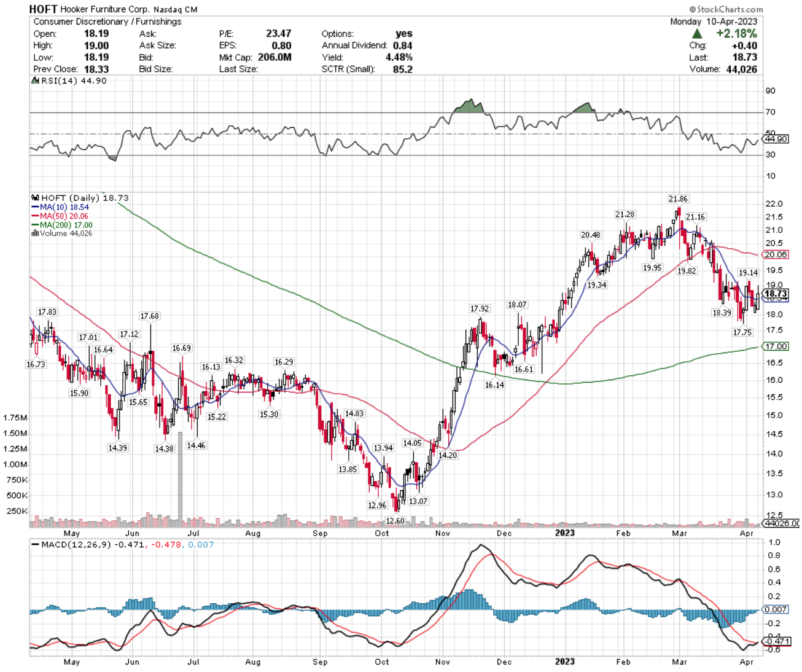Click the HOFT ticker symbol in the header
The width and height of the screenshot is (802, 672).
(x=43, y=9)
